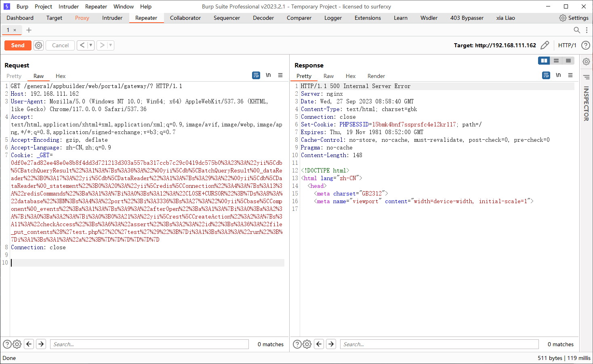The height and width of the screenshot is (364, 593).
Task: Switch request view to Hex
Action: point(61,76)
